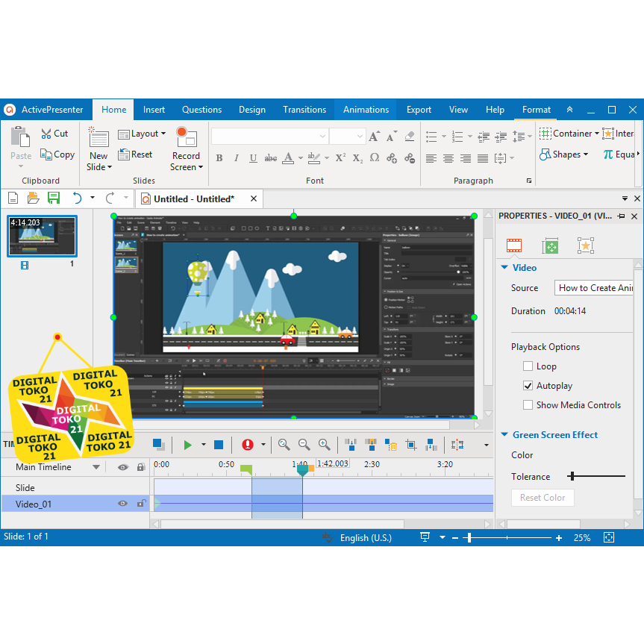Toggle visibility eye for Video_01 track
The width and height of the screenshot is (644, 644).
122,504
